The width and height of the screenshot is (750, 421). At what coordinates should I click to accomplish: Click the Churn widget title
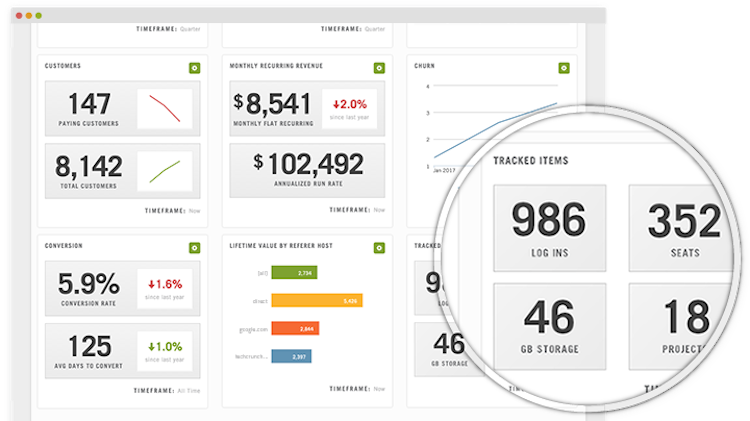tap(424, 66)
